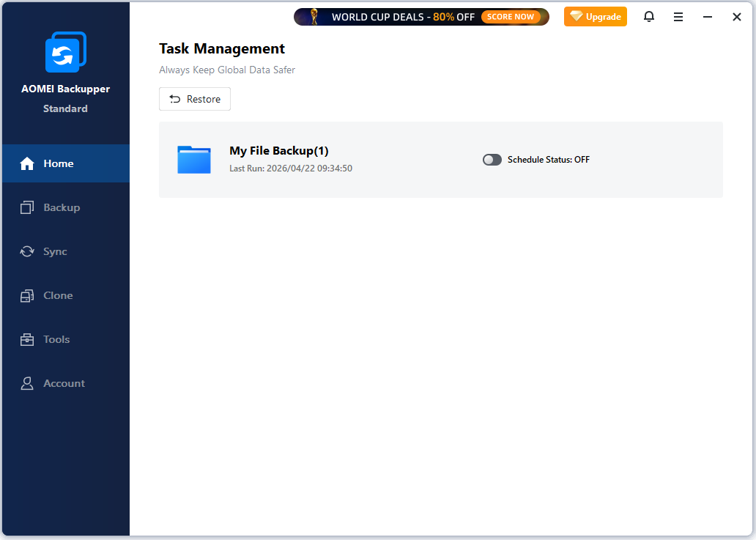Screen dimensions: 756x540
Task: Switch to the Sync section
Action: click(x=66, y=251)
